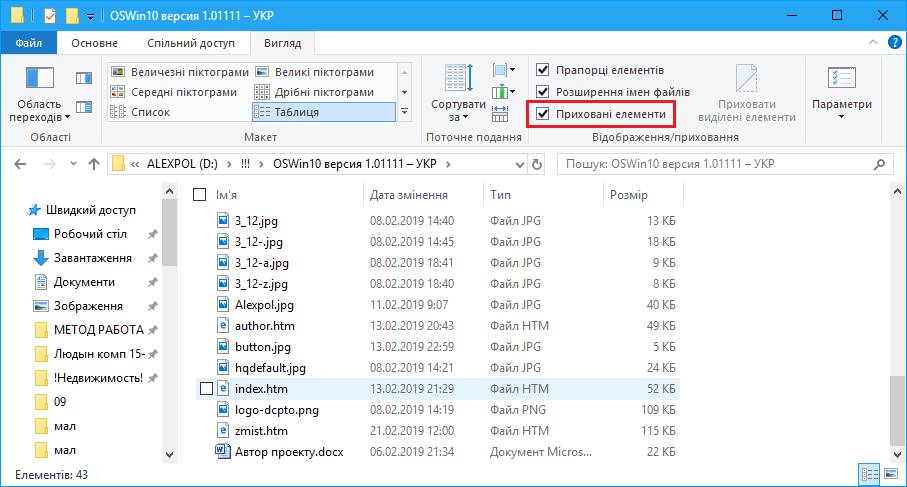907x487 pixels.
Task: Click the Properties icon in the title bar
Action: 50,16
